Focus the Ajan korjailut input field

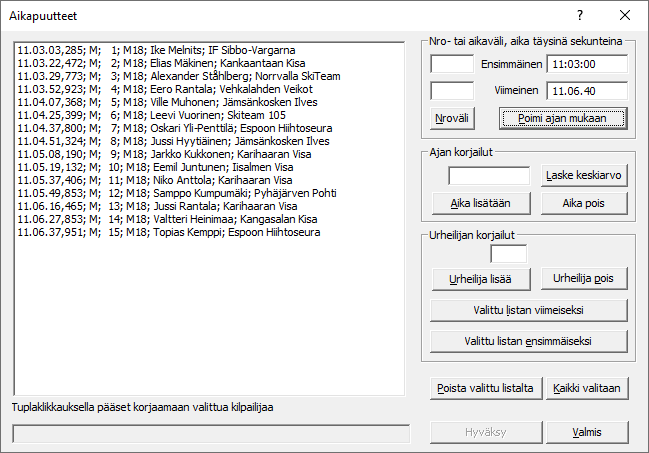[489, 176]
